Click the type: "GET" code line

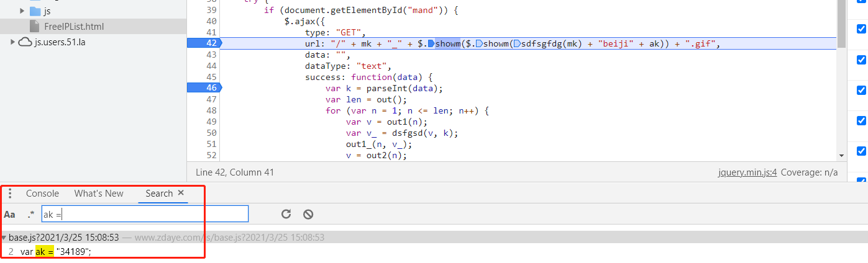336,32
